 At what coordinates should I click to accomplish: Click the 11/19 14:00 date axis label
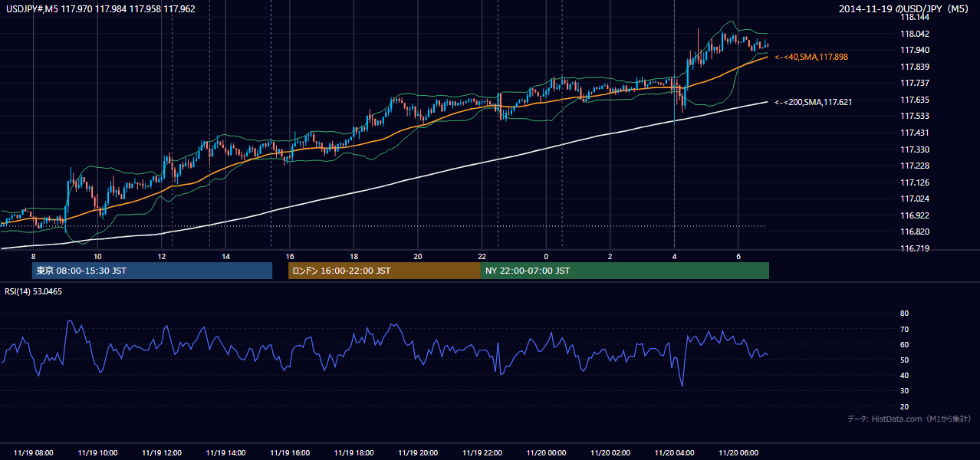point(225,453)
